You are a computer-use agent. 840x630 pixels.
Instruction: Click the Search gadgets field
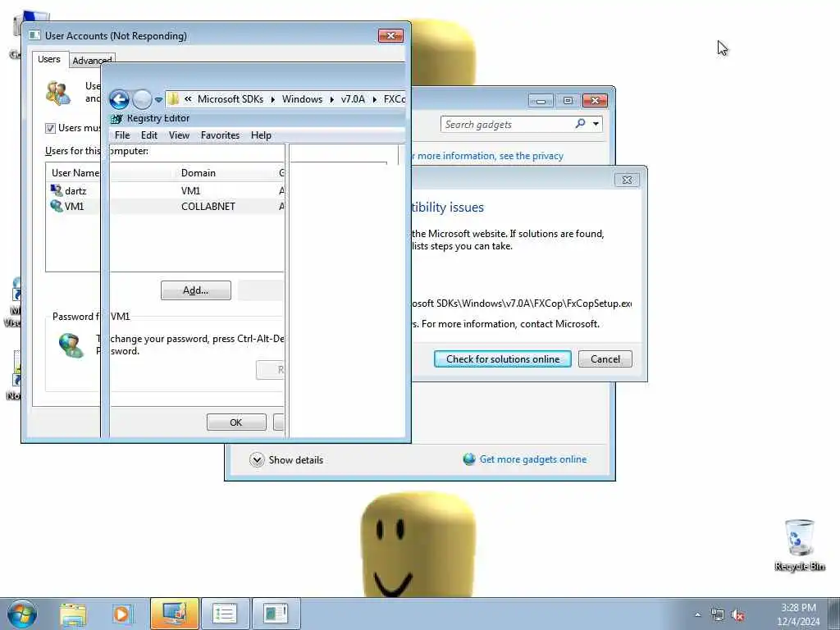507,125
